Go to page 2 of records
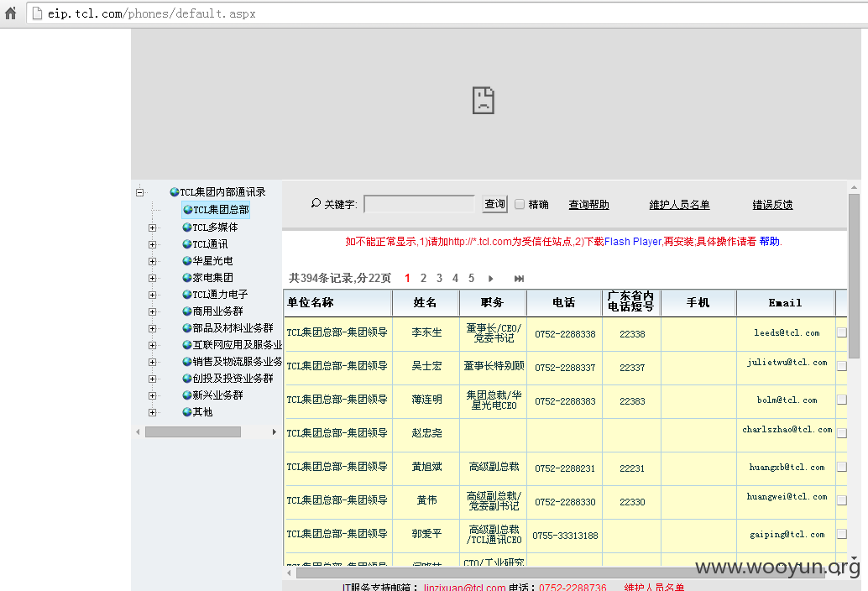Image resolution: width=868 pixels, height=591 pixels. click(x=423, y=279)
